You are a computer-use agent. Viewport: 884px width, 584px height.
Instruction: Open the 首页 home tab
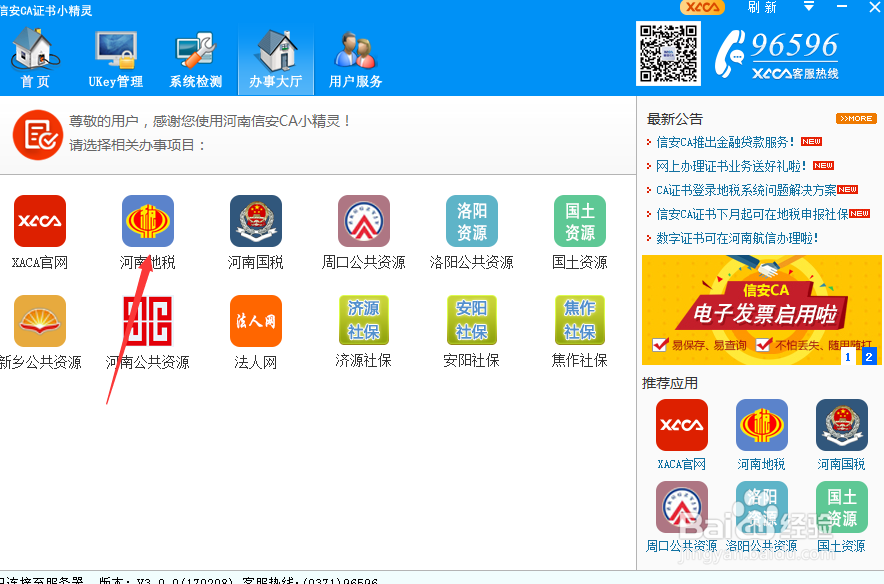coord(35,59)
